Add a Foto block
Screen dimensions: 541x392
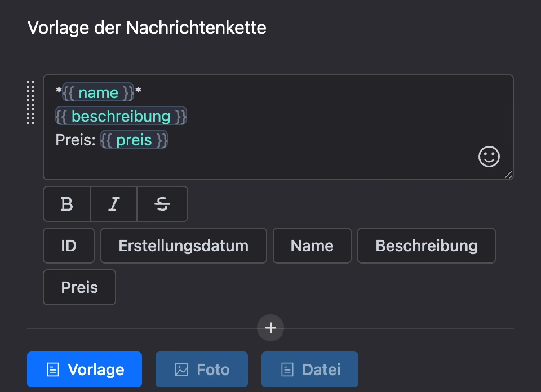click(202, 369)
